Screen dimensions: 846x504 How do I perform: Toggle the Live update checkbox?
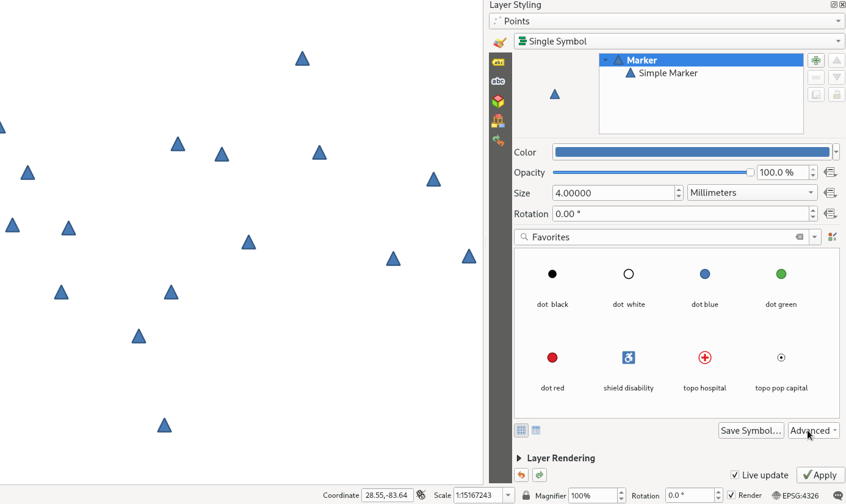click(x=735, y=475)
